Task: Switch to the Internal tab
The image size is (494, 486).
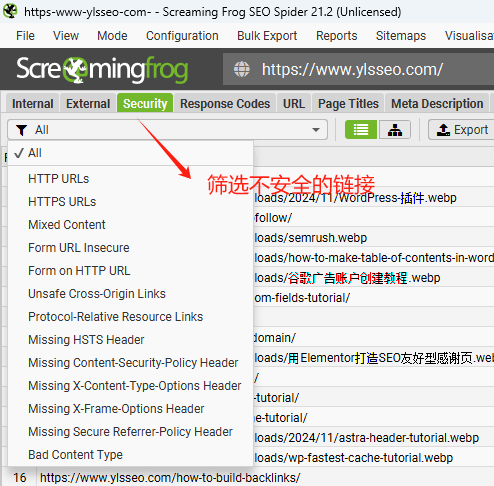Action: [x=33, y=104]
